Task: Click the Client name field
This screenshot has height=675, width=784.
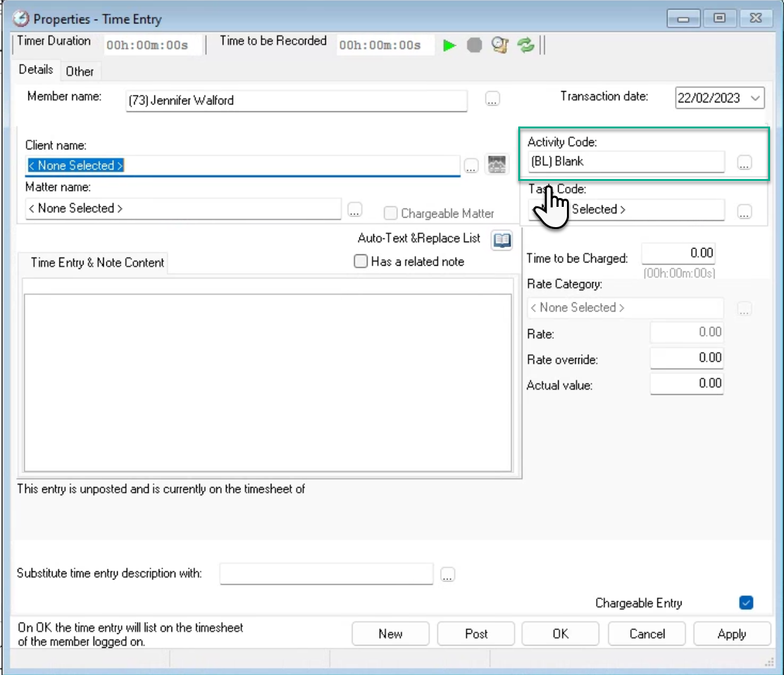Action: pos(243,166)
